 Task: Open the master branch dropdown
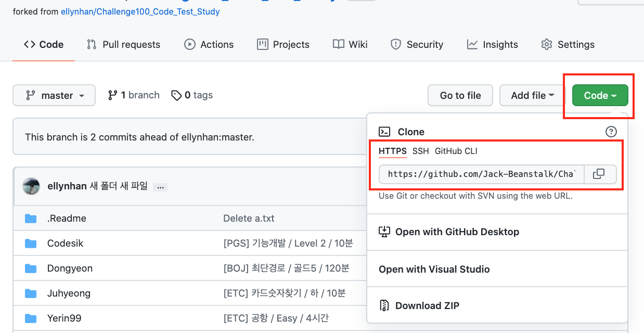[x=54, y=95]
